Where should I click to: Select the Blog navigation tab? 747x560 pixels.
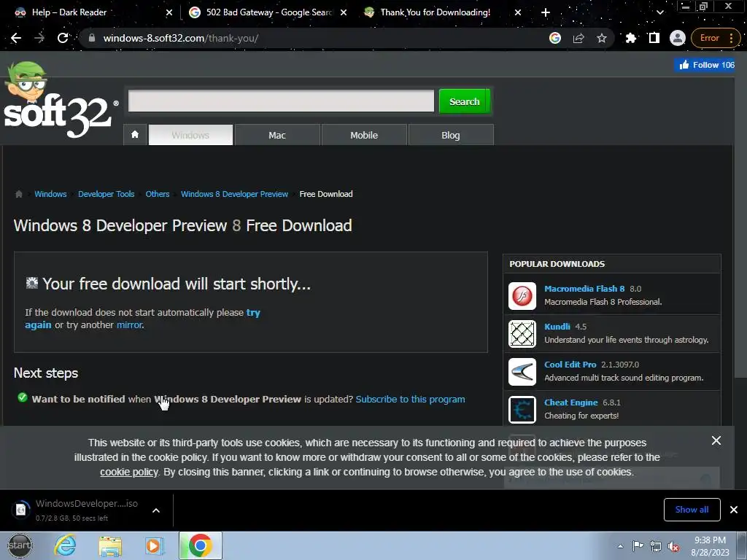click(451, 135)
